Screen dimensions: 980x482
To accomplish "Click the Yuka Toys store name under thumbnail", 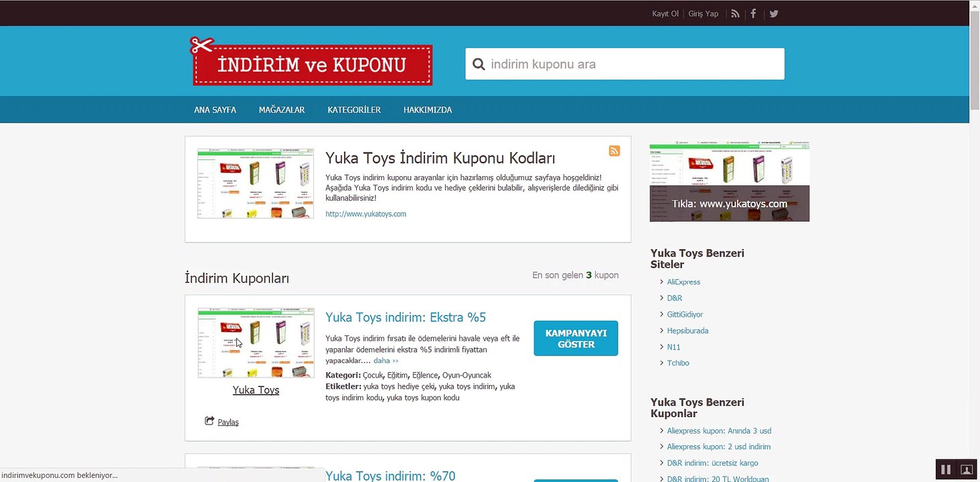I will 256,390.
